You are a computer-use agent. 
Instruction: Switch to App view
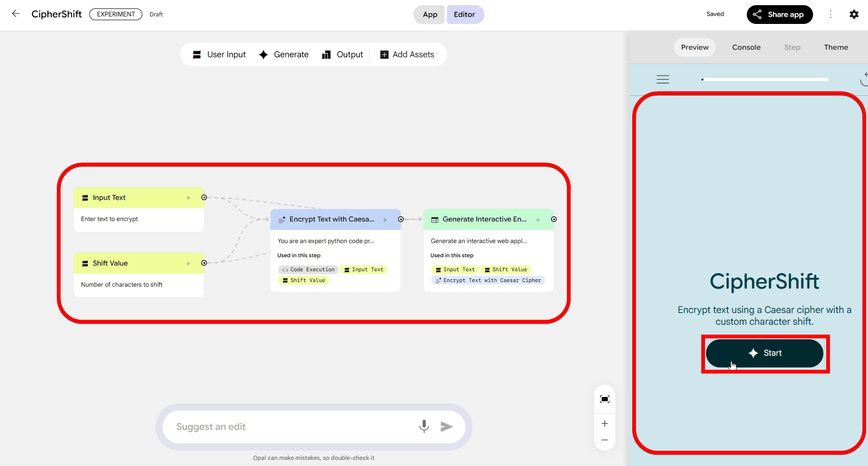(x=429, y=15)
